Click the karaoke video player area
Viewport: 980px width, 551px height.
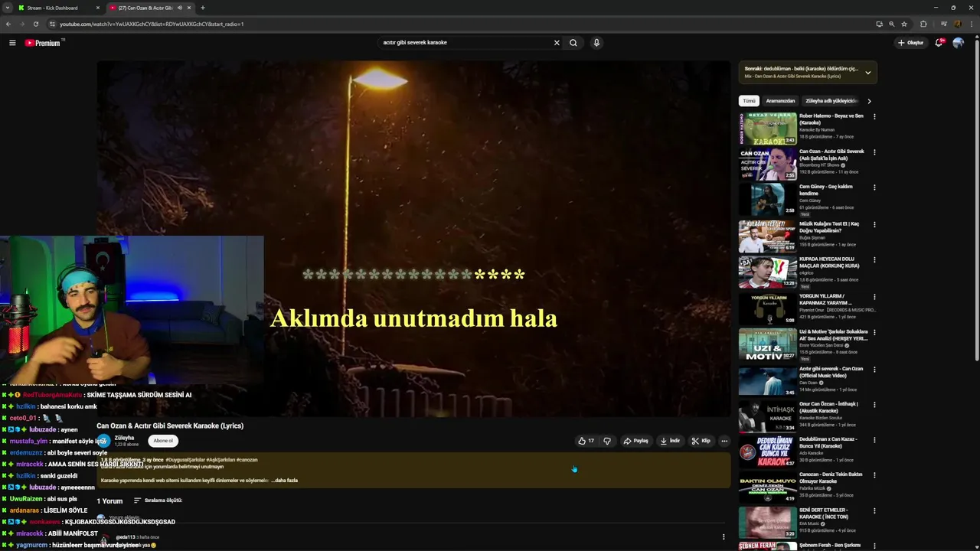(413, 239)
